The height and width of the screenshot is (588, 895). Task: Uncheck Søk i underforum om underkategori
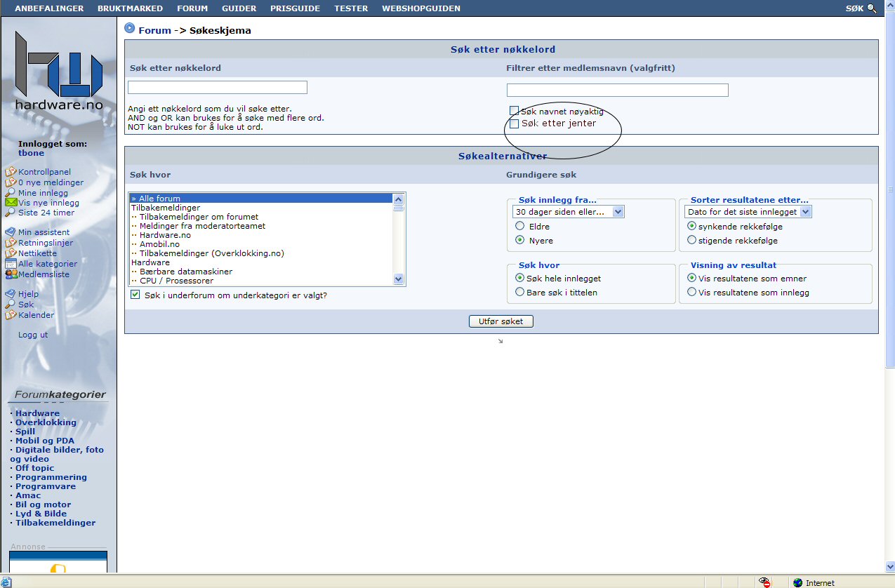pos(135,295)
